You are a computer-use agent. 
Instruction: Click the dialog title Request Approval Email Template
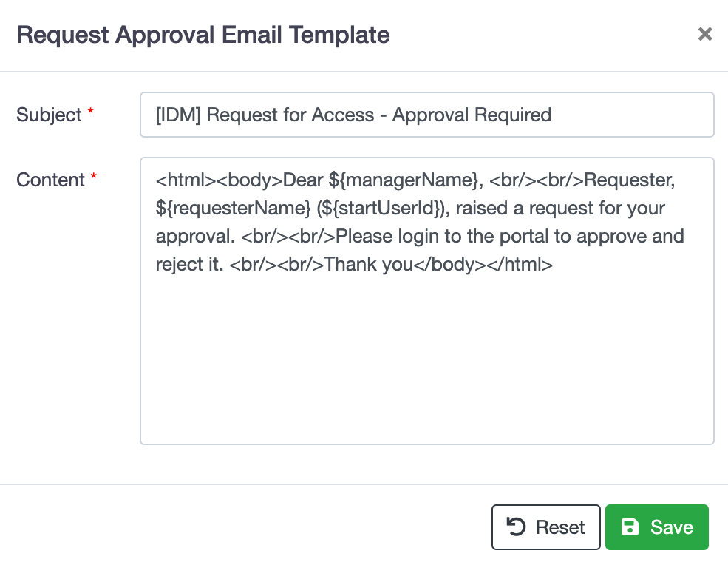[203, 35]
